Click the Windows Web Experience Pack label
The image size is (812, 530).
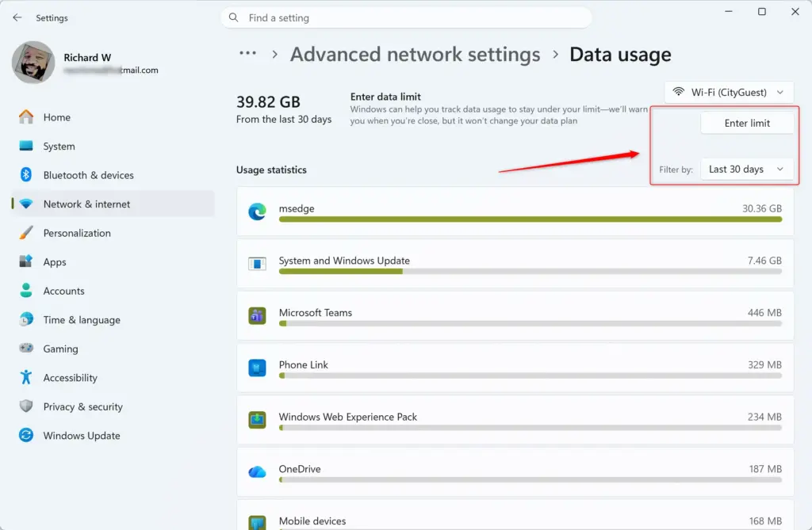(348, 417)
